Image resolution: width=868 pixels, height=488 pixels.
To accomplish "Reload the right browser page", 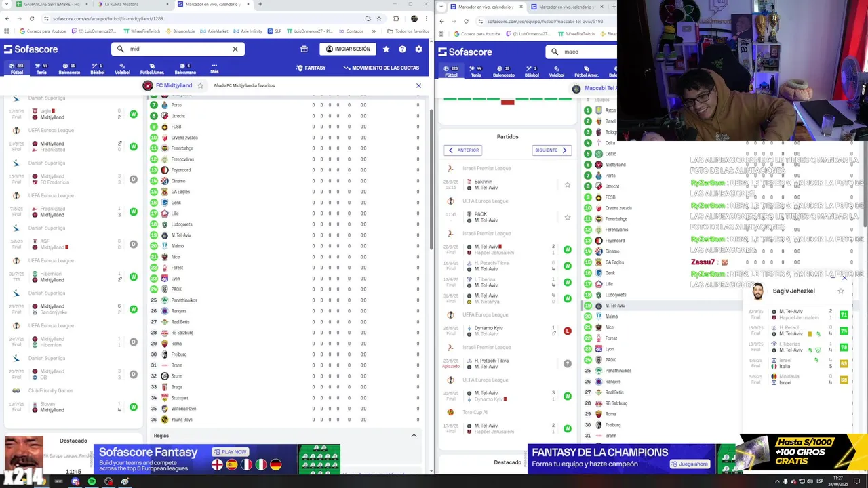I will click(x=466, y=21).
